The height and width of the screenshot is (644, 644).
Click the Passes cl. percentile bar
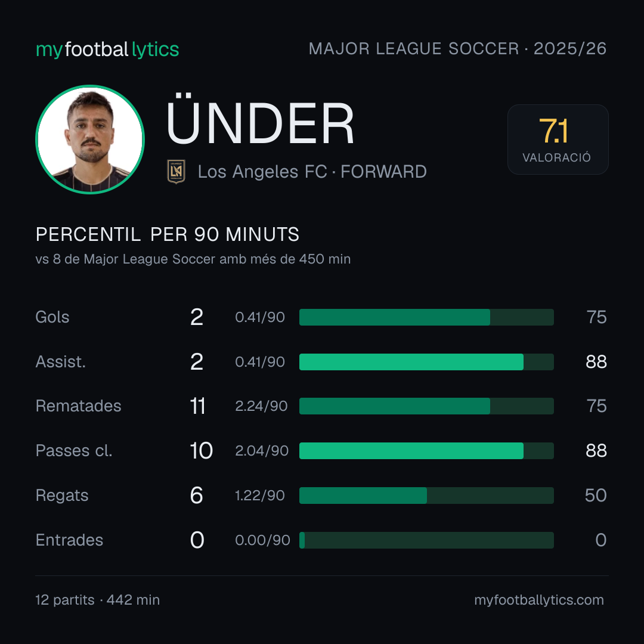426,451
